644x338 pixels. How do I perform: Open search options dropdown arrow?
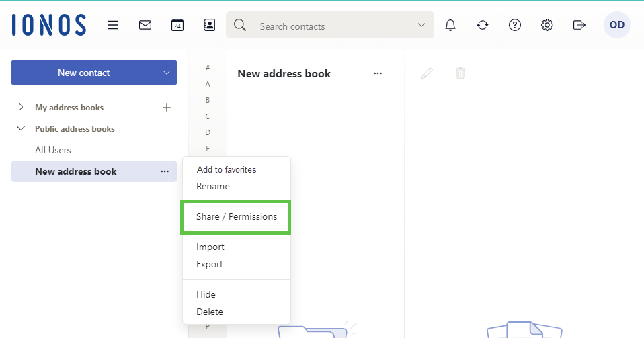(421, 25)
